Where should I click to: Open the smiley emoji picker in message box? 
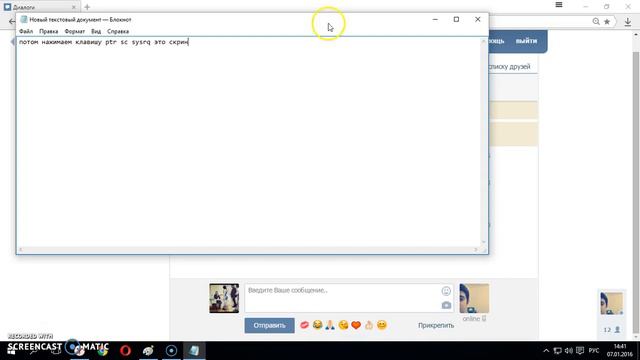(x=446, y=291)
